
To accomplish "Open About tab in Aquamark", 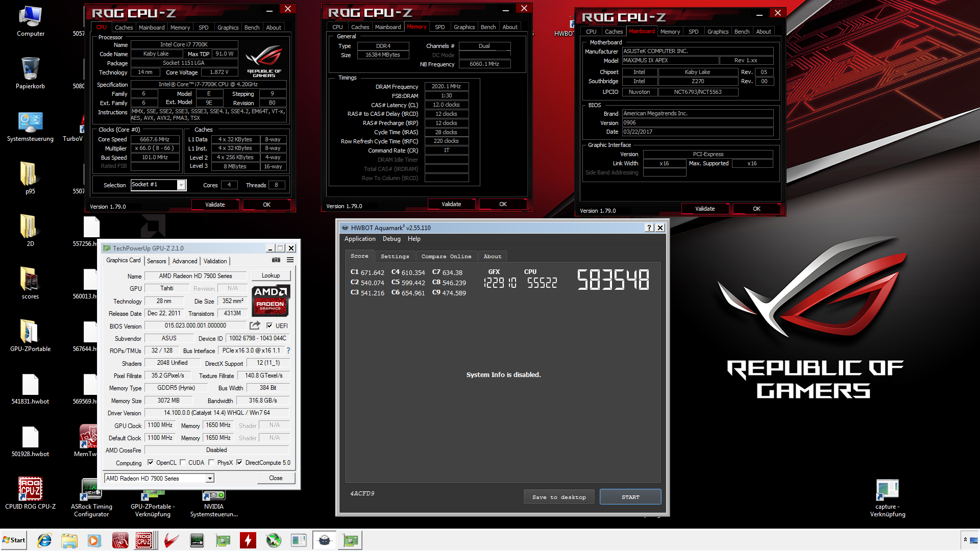I will [493, 257].
